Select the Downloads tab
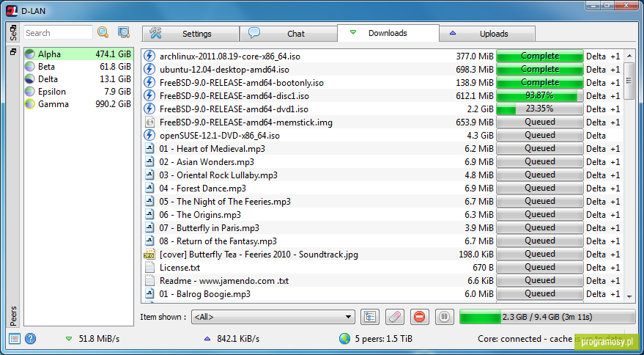Viewport: 644px width, 355px height. 388,33
